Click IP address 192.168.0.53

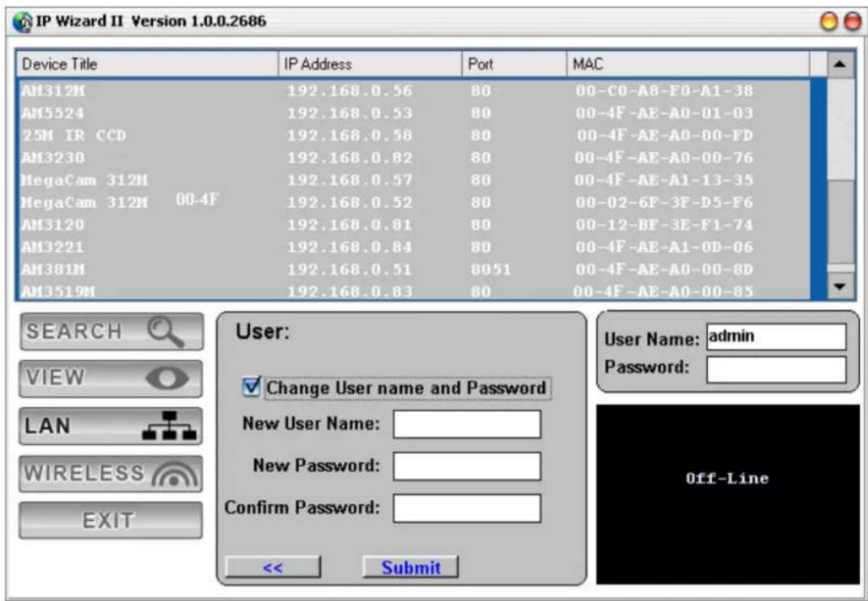tap(349, 113)
